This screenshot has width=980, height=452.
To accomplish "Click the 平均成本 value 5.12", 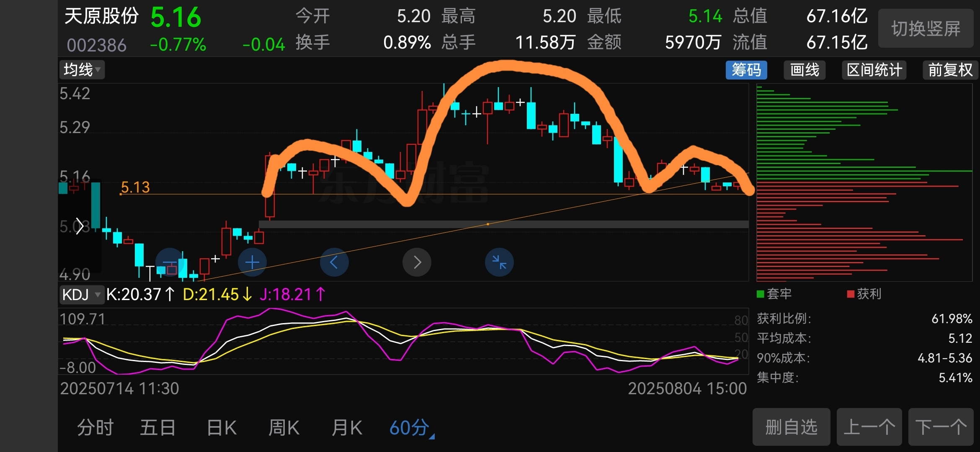I will click(960, 338).
